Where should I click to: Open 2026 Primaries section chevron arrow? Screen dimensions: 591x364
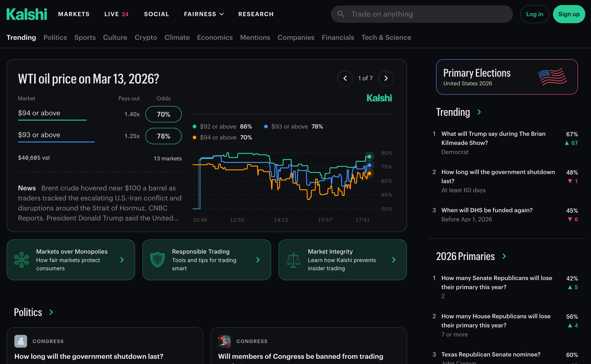pyautogui.click(x=504, y=256)
